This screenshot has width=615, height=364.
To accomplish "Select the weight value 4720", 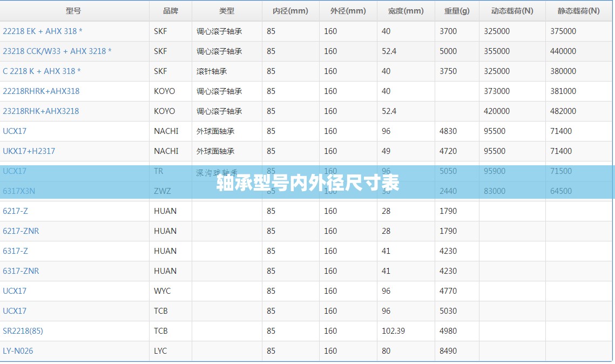I will (448, 151).
